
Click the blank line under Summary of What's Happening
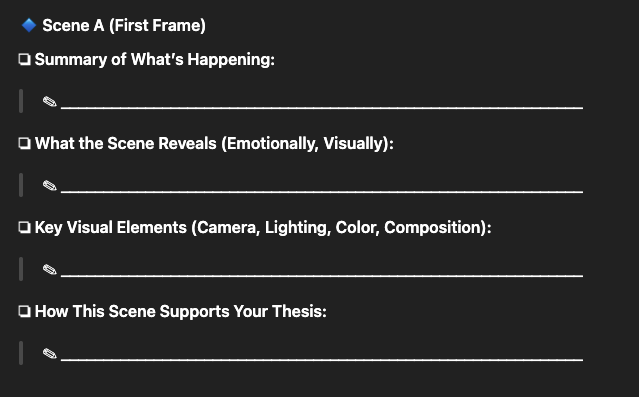pos(322,107)
